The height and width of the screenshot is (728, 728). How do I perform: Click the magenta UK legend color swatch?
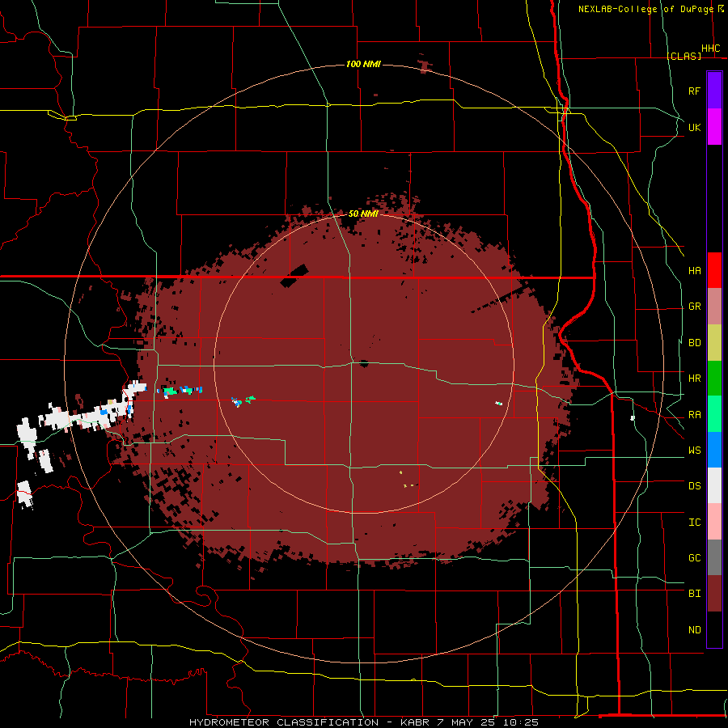(714, 127)
